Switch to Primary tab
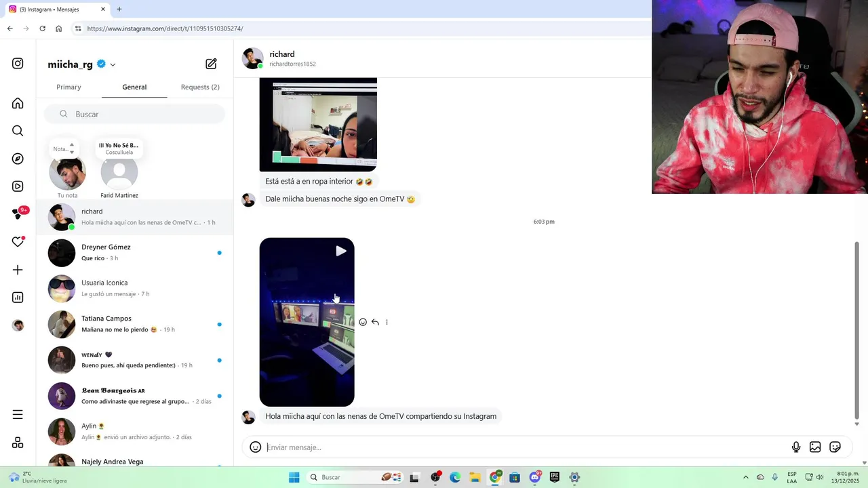This screenshot has width=868, height=488. [x=68, y=87]
